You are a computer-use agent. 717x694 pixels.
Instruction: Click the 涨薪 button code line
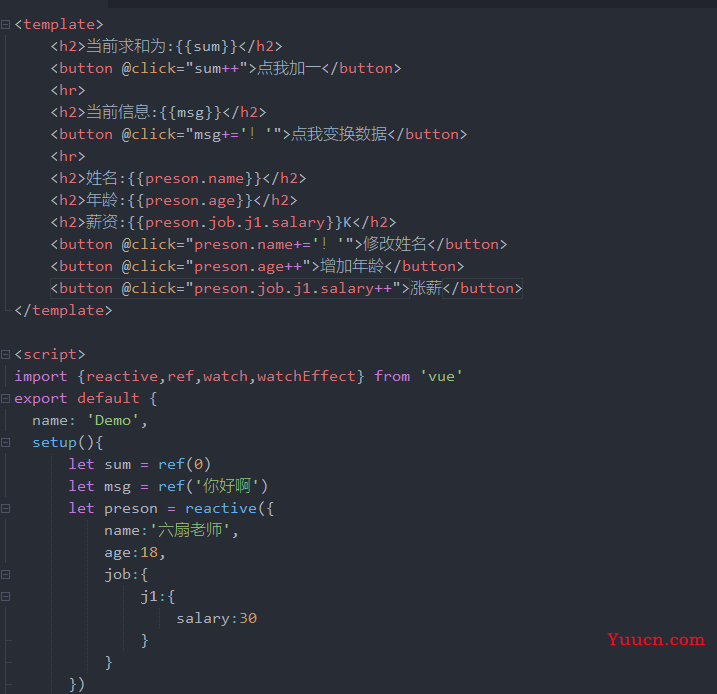pos(286,288)
